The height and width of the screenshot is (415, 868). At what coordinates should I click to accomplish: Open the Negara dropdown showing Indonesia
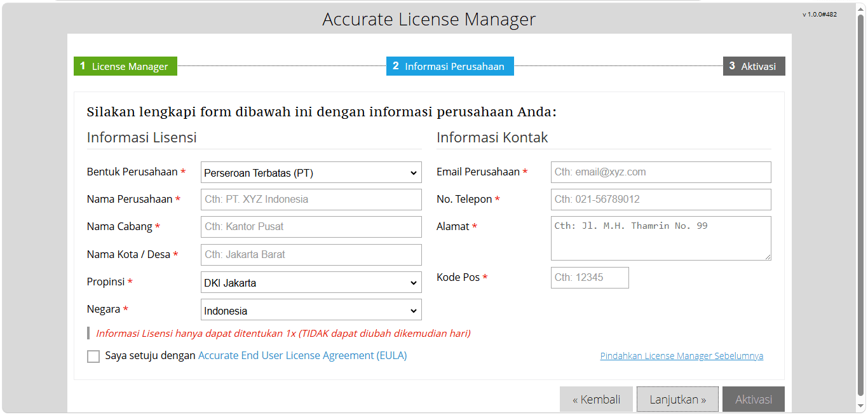[x=311, y=311]
